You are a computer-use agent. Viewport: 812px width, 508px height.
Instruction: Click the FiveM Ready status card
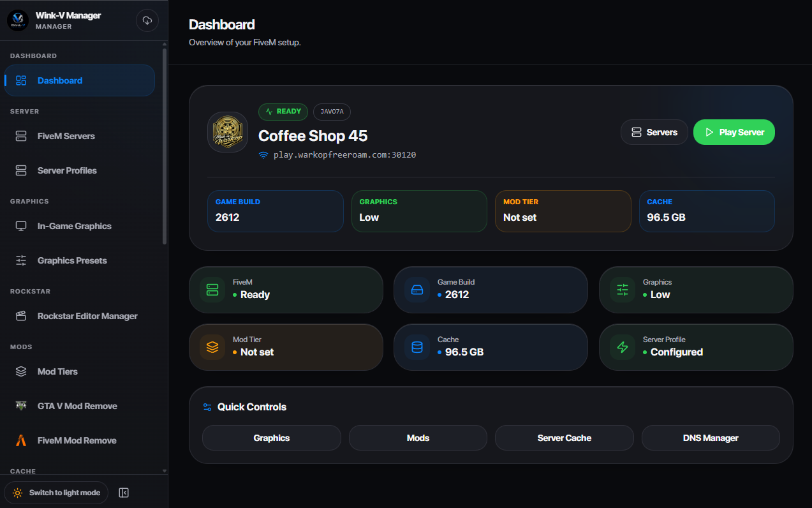click(286, 290)
